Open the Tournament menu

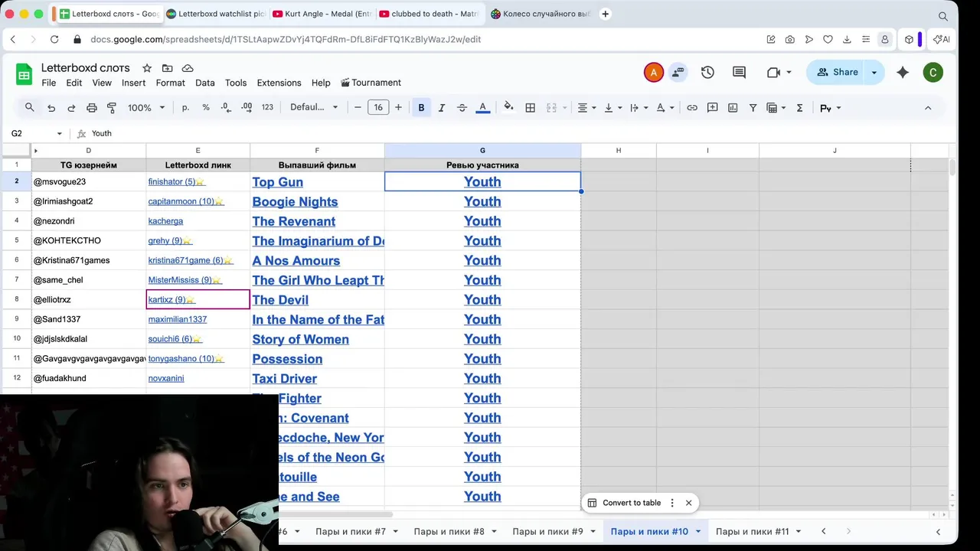(x=371, y=83)
